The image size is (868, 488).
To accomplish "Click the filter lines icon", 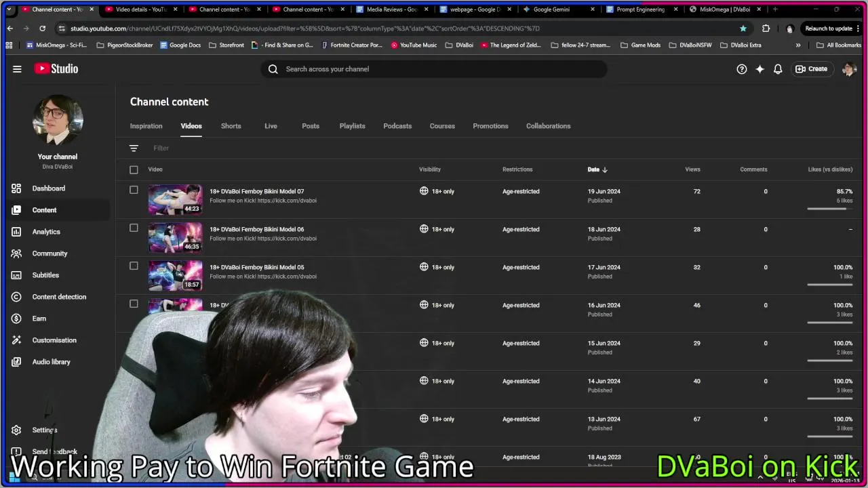I will (x=134, y=148).
